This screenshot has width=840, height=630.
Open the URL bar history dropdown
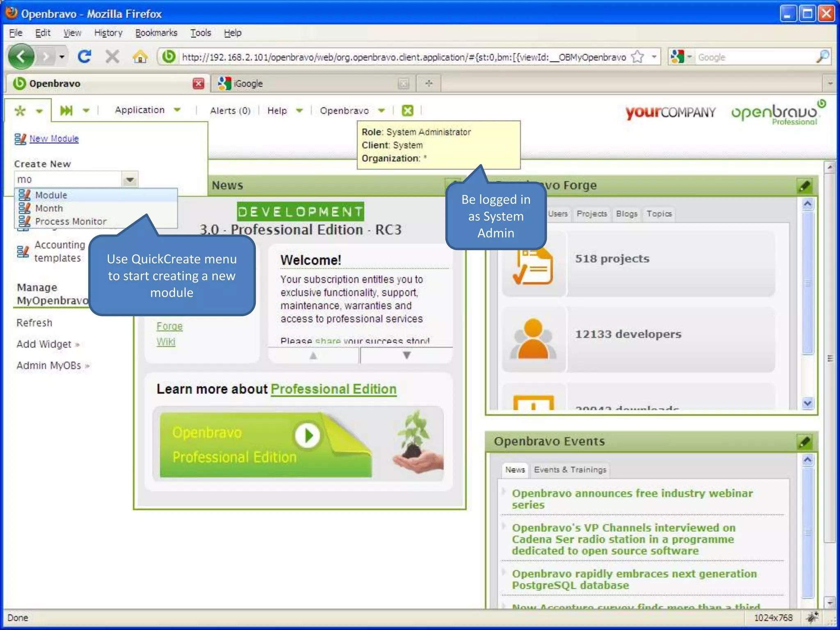(654, 57)
